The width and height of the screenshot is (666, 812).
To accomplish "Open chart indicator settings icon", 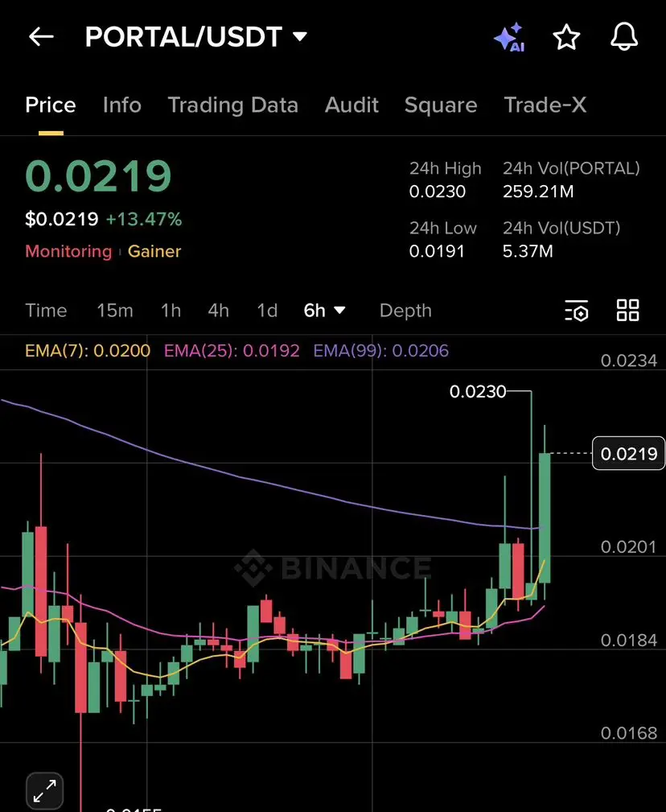I will (x=577, y=310).
